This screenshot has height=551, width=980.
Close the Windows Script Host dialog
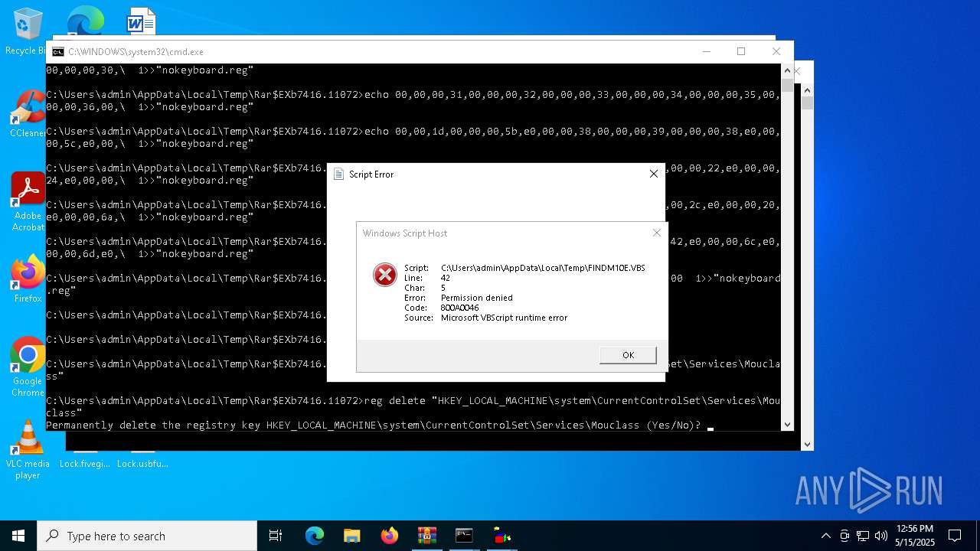(x=656, y=233)
